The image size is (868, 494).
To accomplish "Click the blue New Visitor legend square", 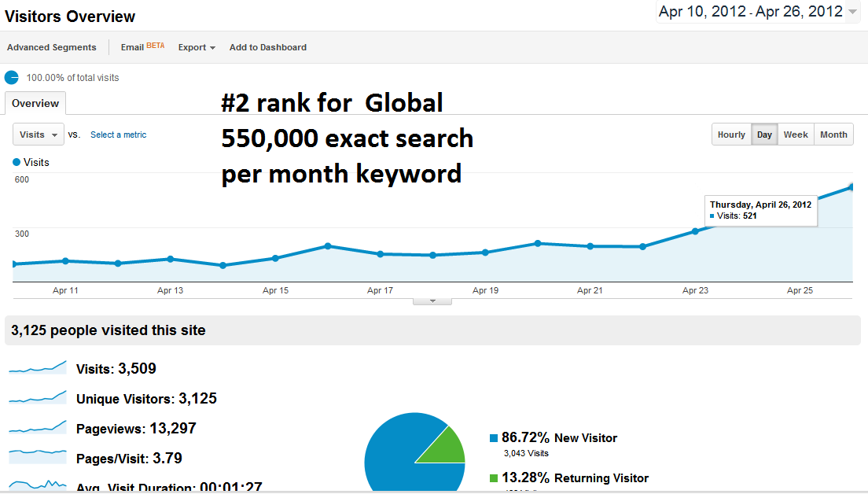I will (494, 438).
